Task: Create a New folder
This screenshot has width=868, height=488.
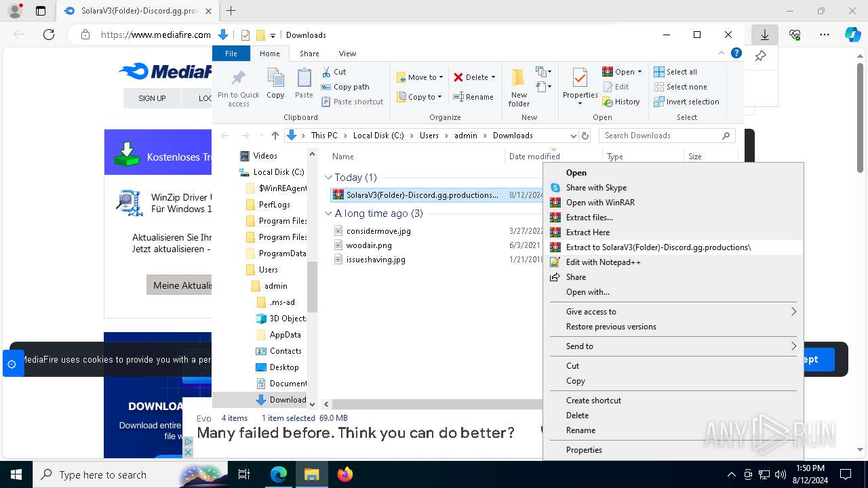Action: (519, 87)
